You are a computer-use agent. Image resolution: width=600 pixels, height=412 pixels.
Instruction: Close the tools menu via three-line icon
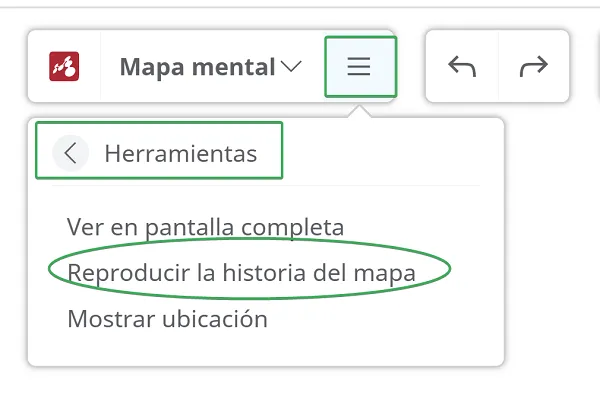tap(359, 67)
